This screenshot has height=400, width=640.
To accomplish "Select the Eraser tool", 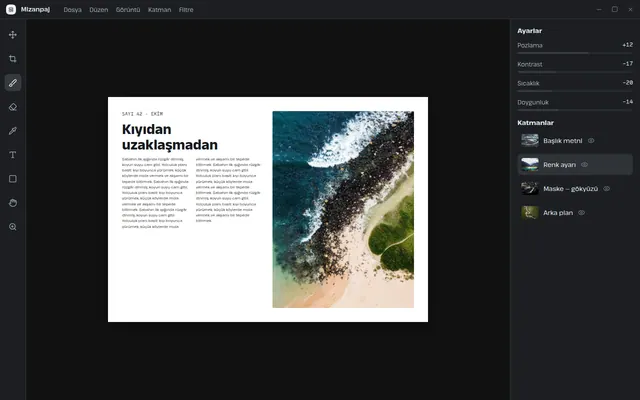I will [13, 107].
